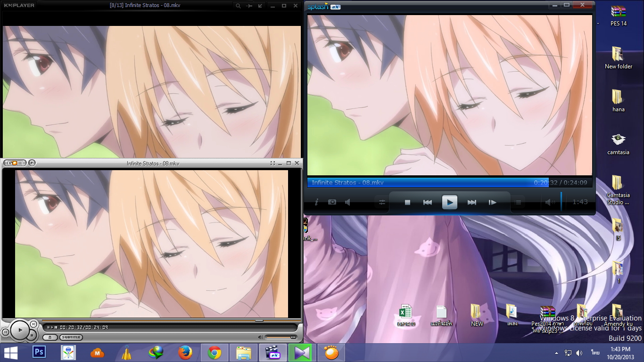This screenshot has width=644, height=362.
Task: Click the KMPlayer search magnifier icon
Action: 238,6
